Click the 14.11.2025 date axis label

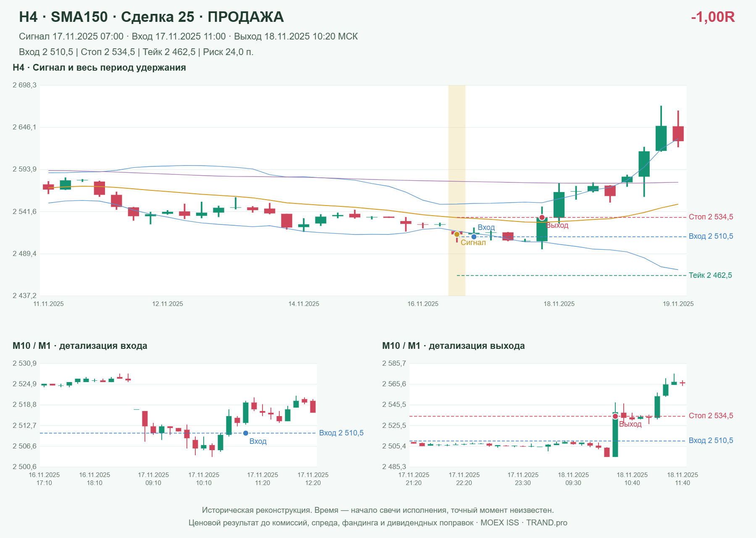pos(304,304)
